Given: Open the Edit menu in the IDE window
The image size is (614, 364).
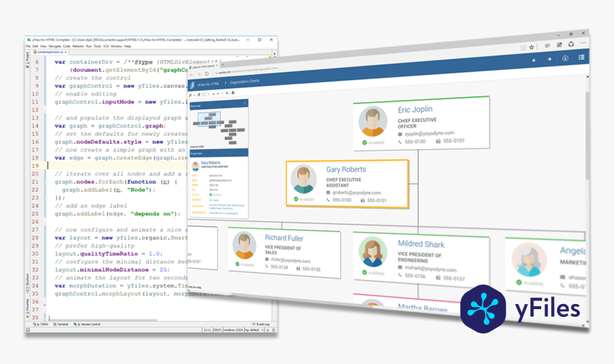Looking at the screenshot, I should coord(35,46).
